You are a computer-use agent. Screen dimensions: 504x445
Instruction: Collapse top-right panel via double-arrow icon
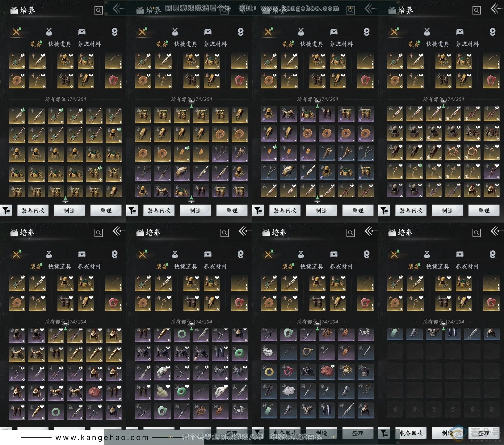coord(496,9)
